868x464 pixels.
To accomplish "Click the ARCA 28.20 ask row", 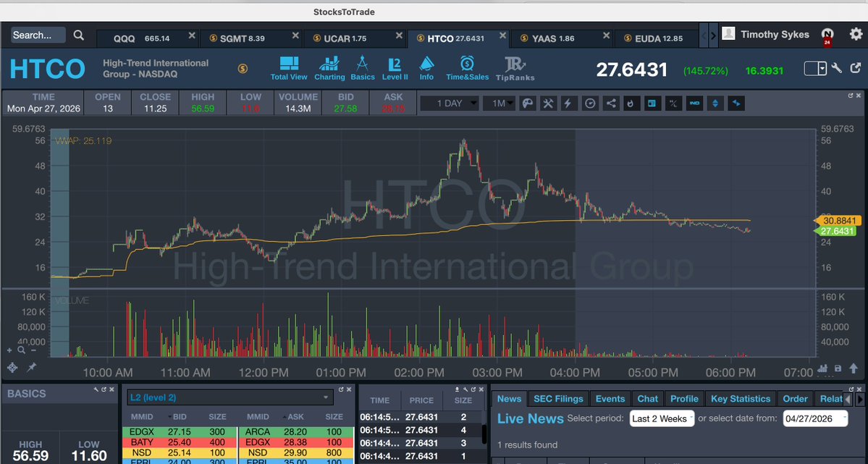I will click(x=295, y=432).
